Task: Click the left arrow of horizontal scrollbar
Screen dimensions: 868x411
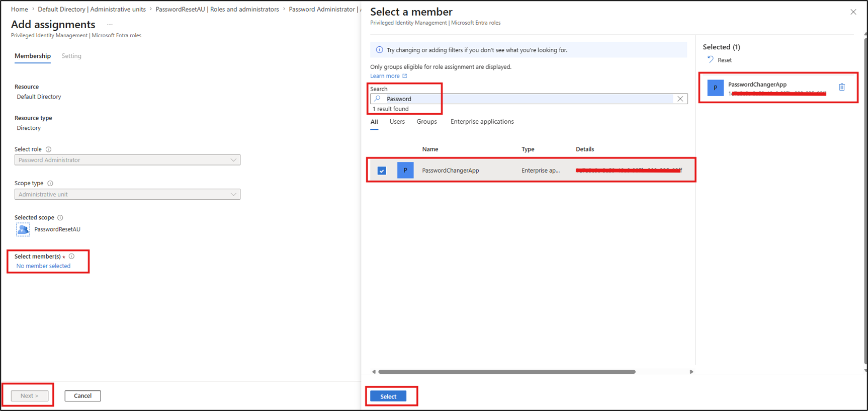Action: (374, 372)
